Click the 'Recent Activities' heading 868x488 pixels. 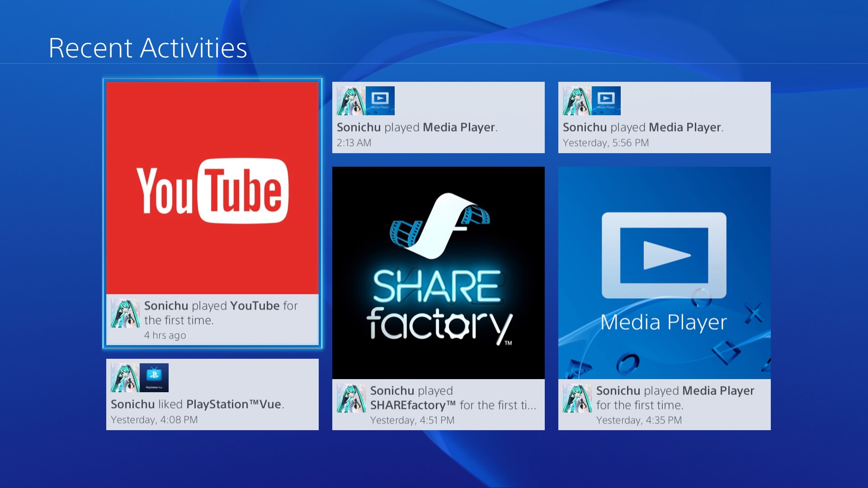coord(148,48)
